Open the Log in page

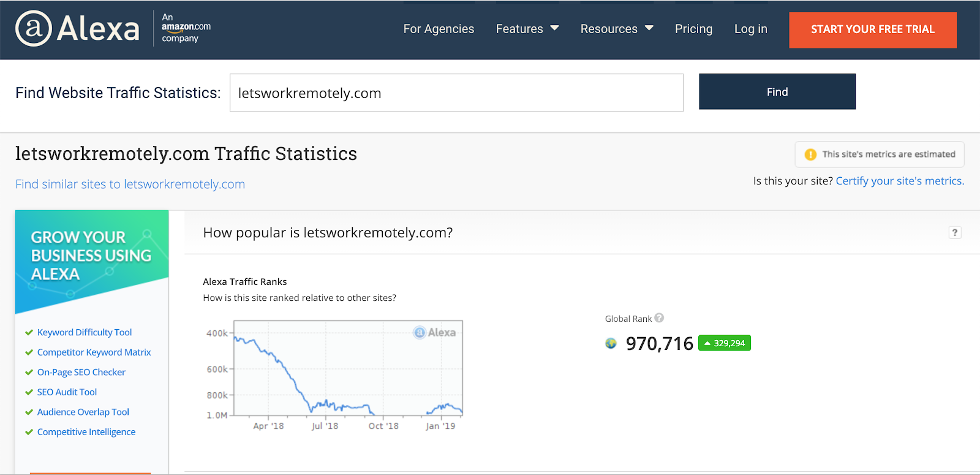[x=750, y=29]
